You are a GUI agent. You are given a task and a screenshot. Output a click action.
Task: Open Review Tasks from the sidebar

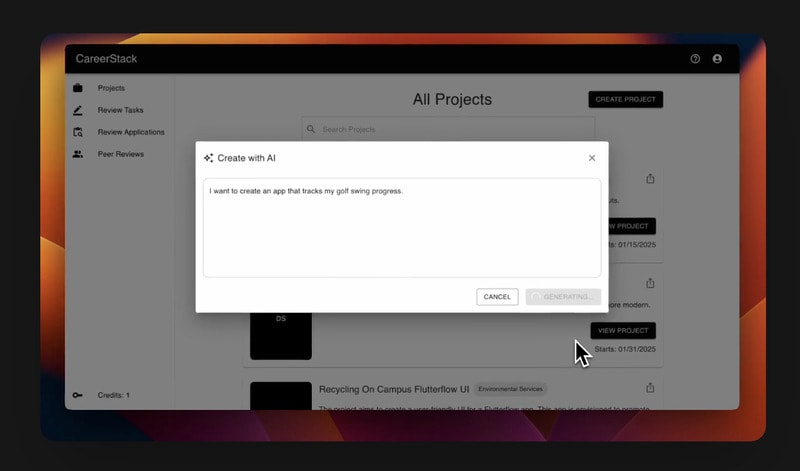pyautogui.click(x=120, y=110)
